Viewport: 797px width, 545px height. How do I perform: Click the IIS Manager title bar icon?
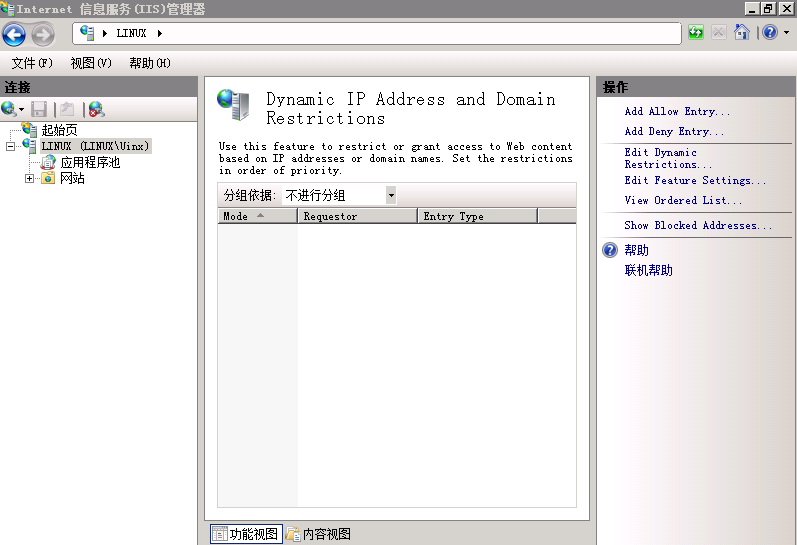pos(7,9)
